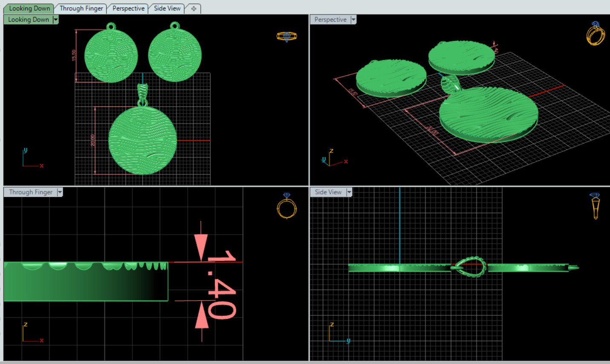This screenshot has width=610, height=364.
Task: Select the upper-right earring disc in Looking Down
Action: (x=175, y=55)
